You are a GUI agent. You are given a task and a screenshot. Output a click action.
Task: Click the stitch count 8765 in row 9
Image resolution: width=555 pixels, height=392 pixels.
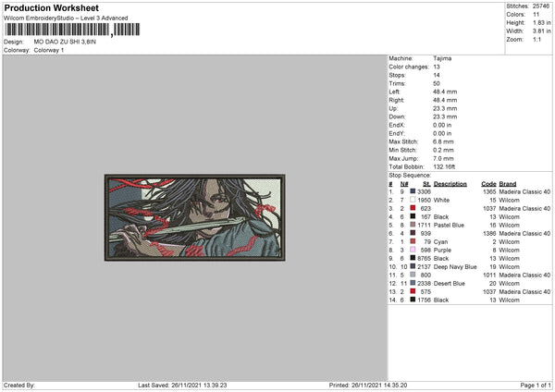click(424, 258)
